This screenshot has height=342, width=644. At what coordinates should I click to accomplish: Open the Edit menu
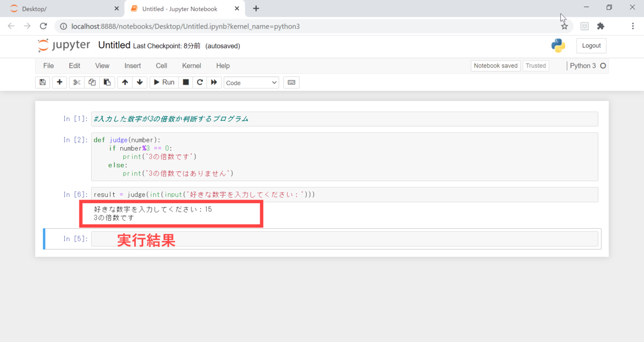click(75, 65)
